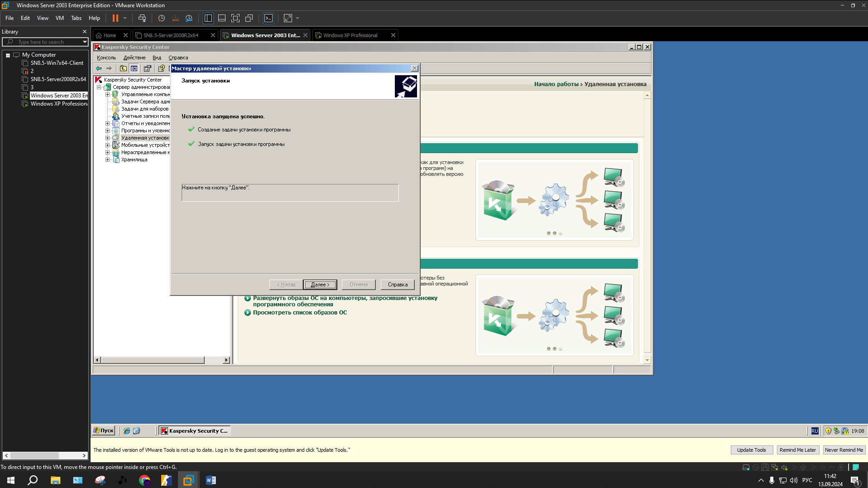The image size is (868, 488).
Task: Click Kaspersky Security Center taskbar button
Action: 194,431
